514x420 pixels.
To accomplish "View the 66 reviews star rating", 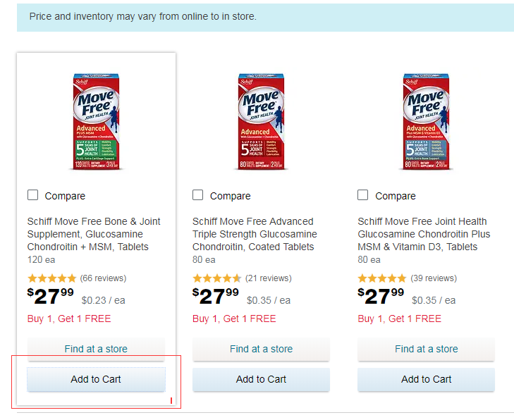I will click(52, 278).
